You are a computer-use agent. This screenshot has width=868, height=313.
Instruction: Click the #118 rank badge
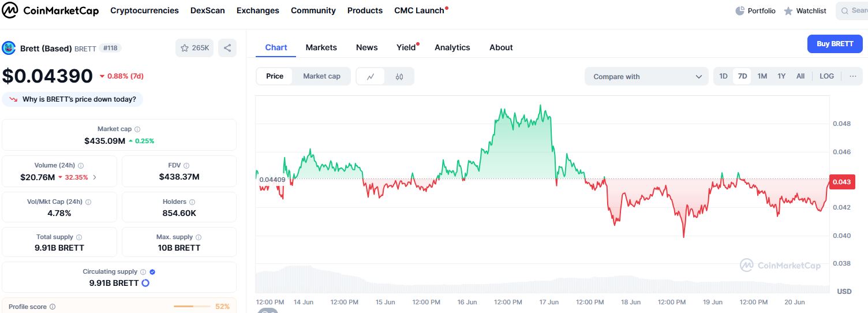pos(110,48)
